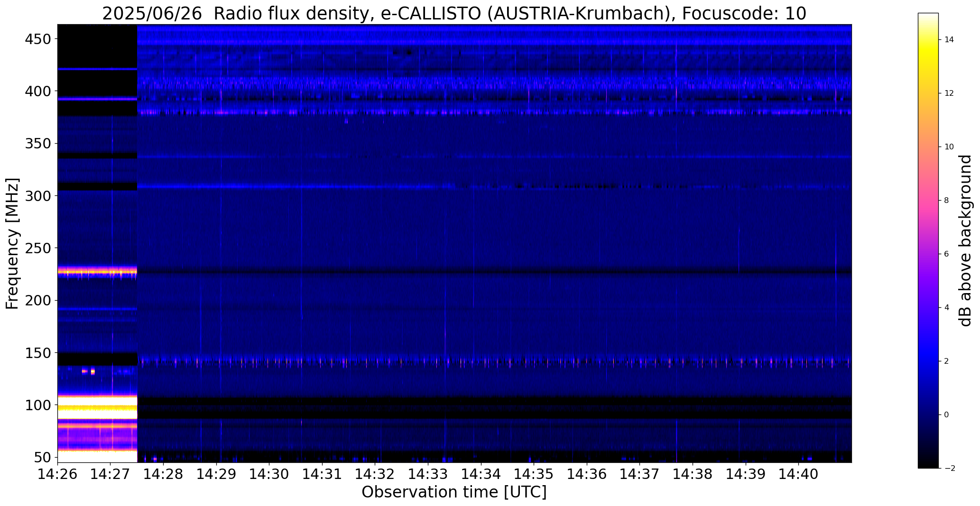The image size is (980, 506).
Task: Click the colorbar 6 dB tick label
Action: pos(947,254)
